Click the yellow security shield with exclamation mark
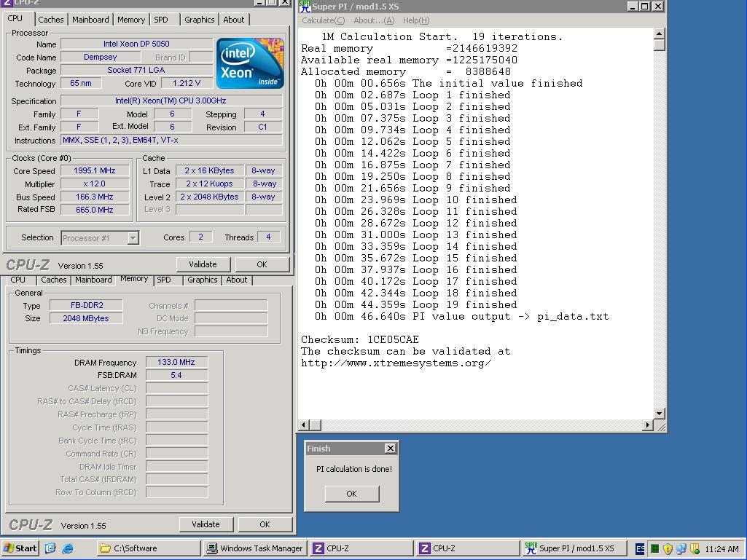The width and height of the screenshot is (747, 560). (668, 548)
